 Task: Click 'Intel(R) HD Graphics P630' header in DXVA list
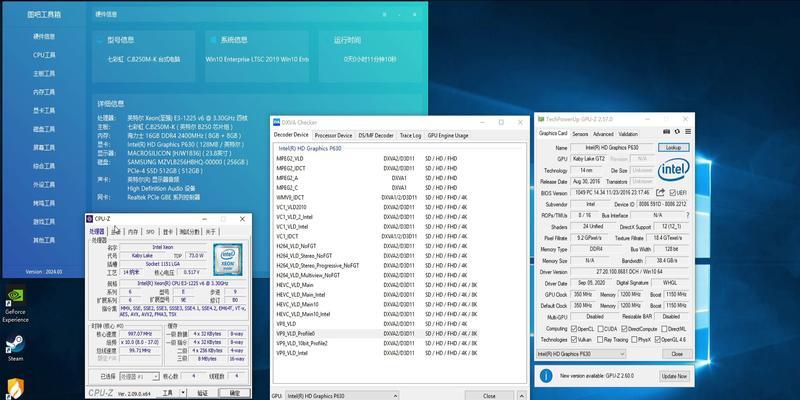310,148
